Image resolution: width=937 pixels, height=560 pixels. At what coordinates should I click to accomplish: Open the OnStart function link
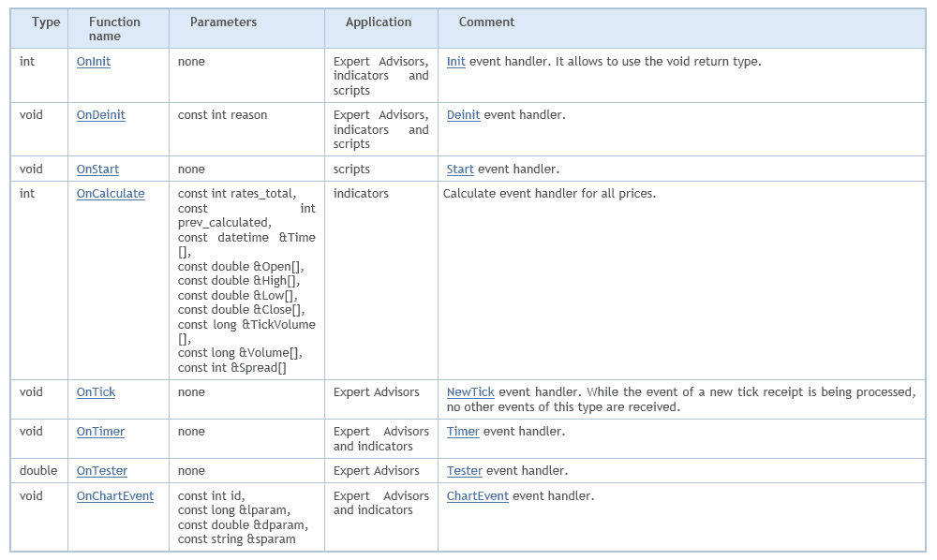click(97, 169)
